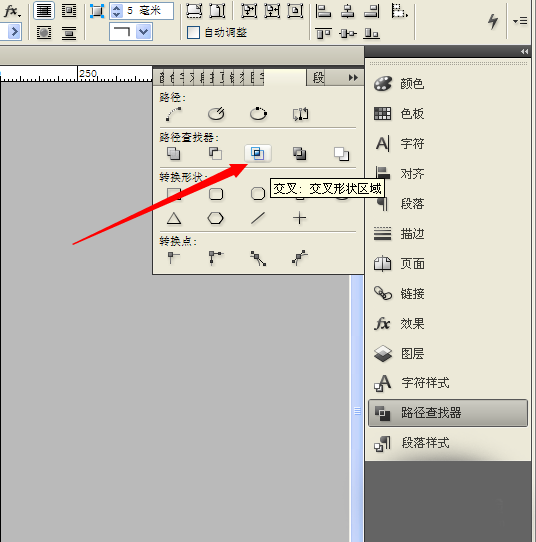Click the distribute spacing icon in toolbar
This screenshot has width=536, height=542.
399,11
